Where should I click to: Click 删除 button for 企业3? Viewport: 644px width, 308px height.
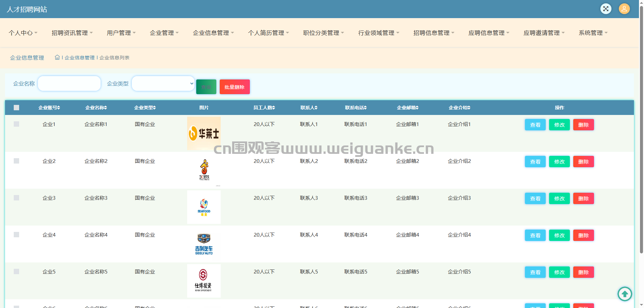[x=584, y=198]
